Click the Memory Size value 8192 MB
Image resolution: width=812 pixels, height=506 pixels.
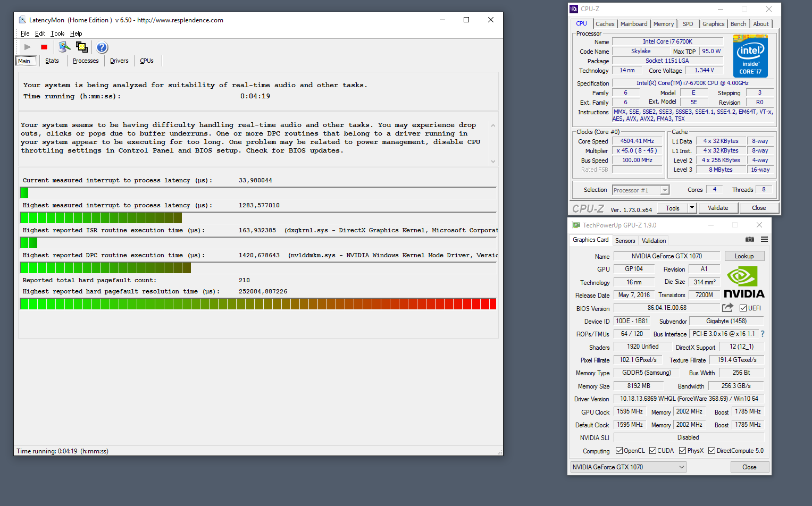[638, 386]
